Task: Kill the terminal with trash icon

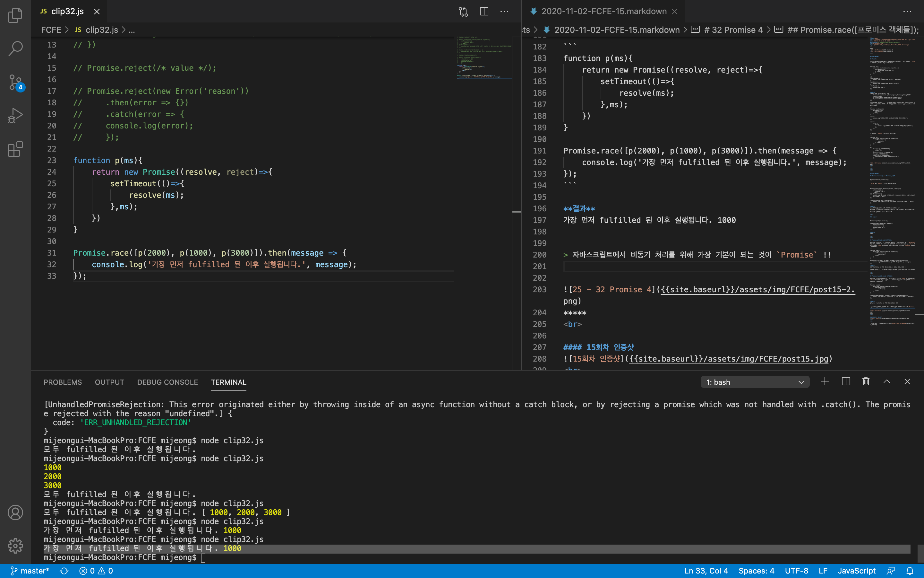Action: [x=866, y=381]
